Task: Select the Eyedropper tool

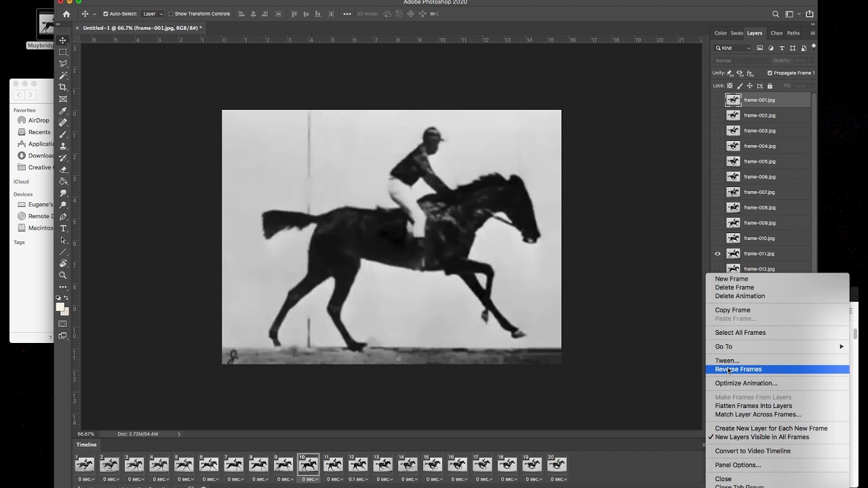Action: coord(63,111)
